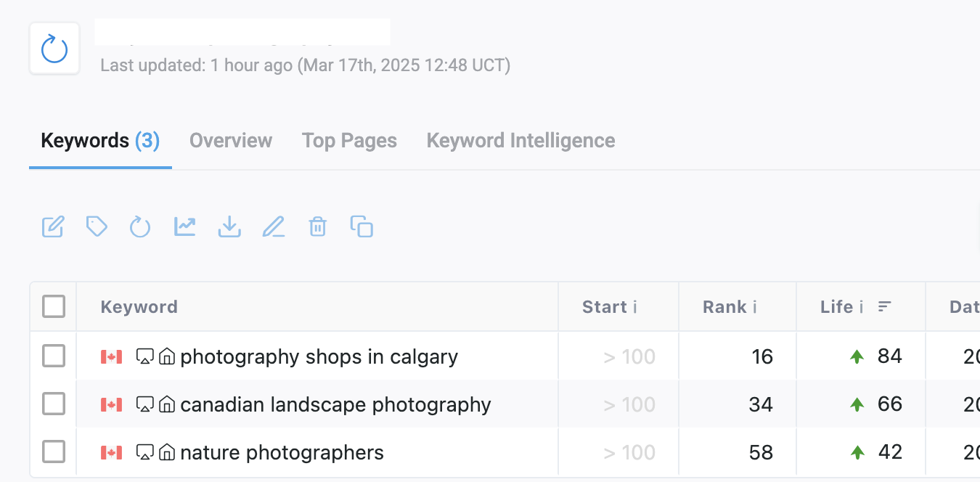Click the copy duplicate icon

(362, 226)
